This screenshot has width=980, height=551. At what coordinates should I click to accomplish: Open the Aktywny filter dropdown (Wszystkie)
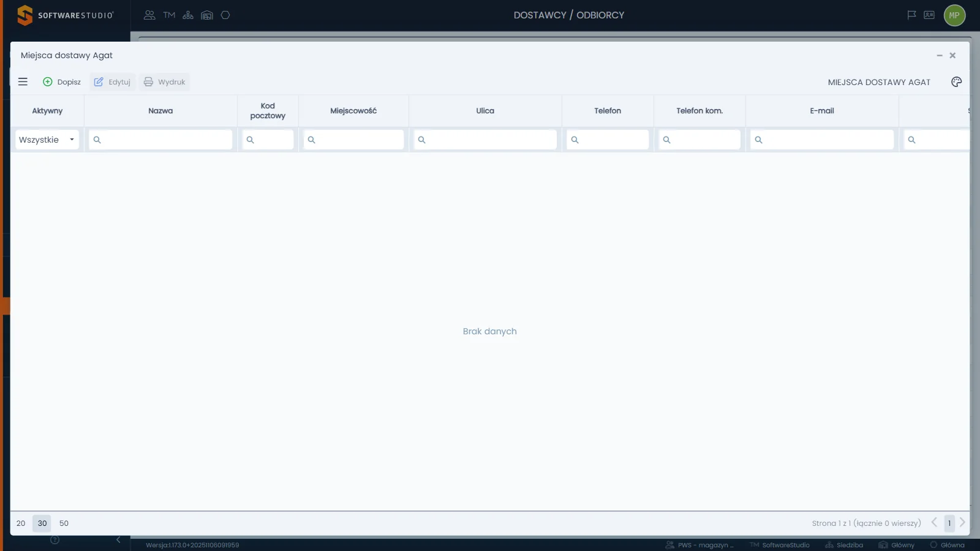coord(47,140)
